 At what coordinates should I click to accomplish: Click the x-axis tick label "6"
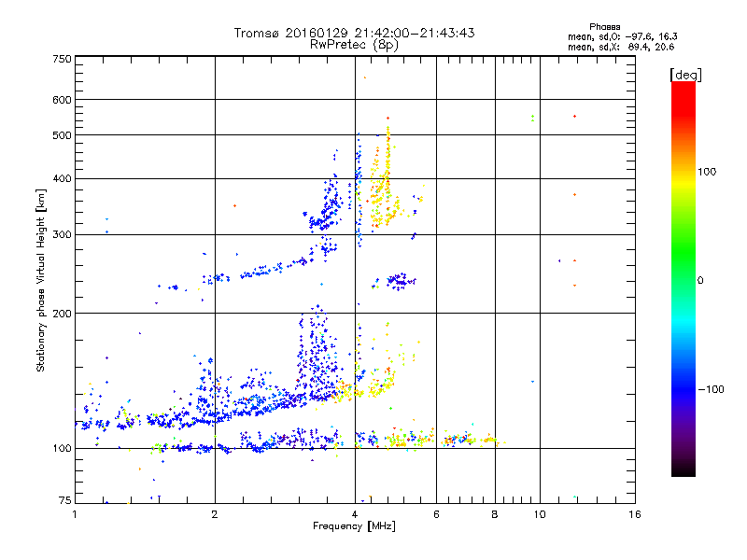click(x=436, y=514)
